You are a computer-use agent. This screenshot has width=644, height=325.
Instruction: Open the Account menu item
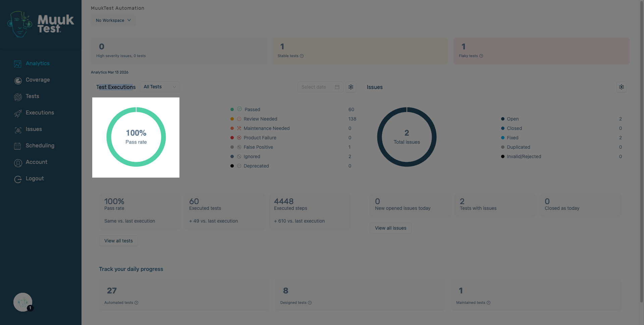(37, 162)
